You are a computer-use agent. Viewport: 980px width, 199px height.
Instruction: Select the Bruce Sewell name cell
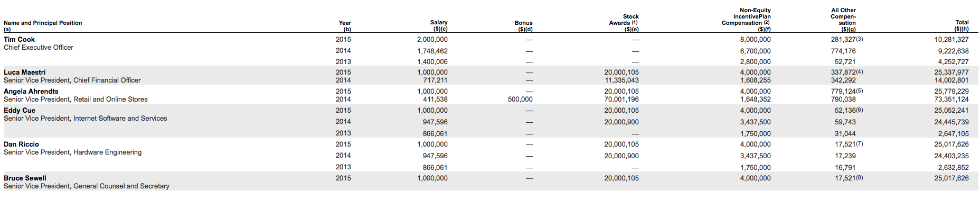coord(25,178)
